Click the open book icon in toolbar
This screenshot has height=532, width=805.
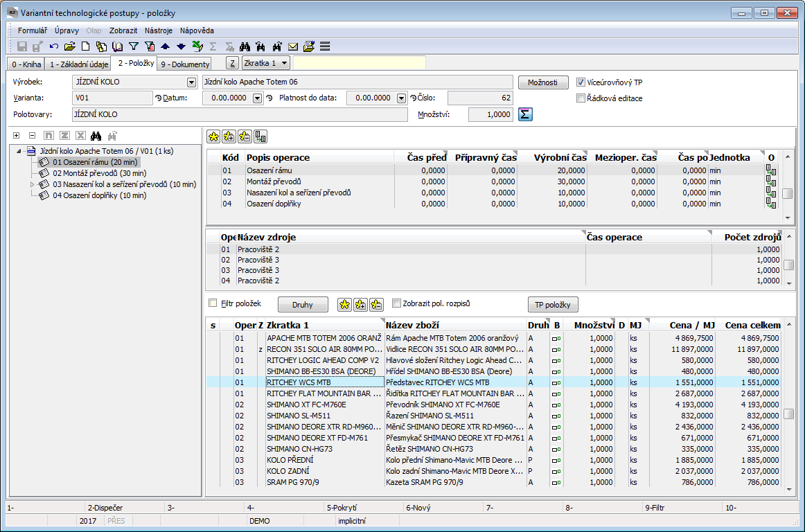(117, 46)
